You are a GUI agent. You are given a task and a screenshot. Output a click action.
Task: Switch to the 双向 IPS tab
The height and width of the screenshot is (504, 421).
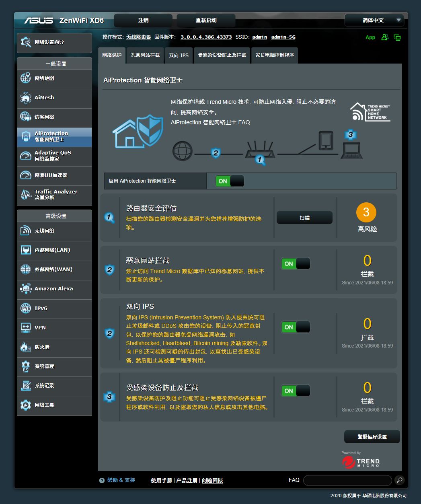(179, 55)
